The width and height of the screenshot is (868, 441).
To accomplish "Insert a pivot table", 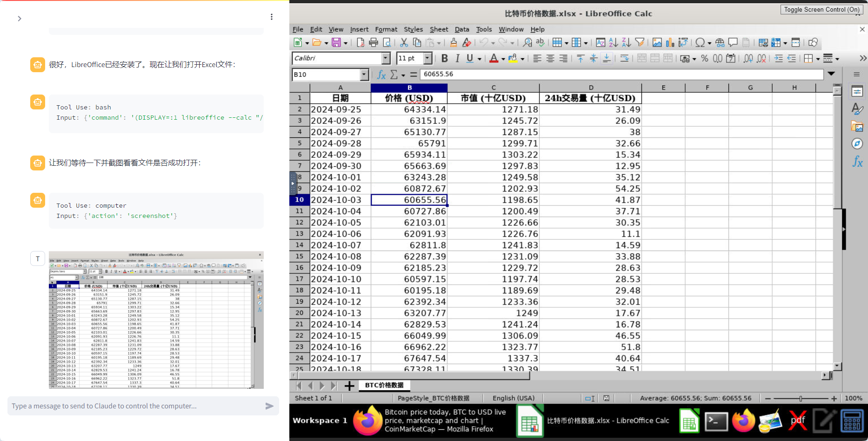I will [683, 43].
